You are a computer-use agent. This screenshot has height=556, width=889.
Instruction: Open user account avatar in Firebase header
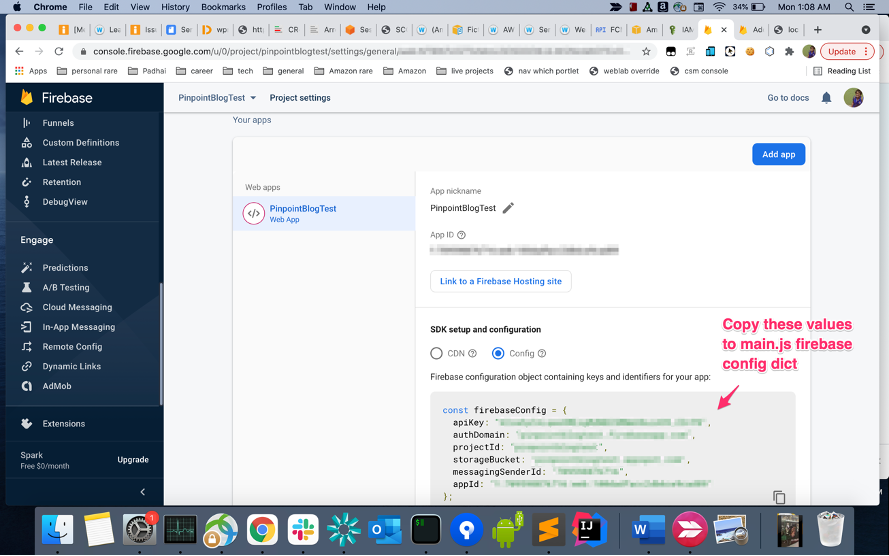[x=853, y=97]
